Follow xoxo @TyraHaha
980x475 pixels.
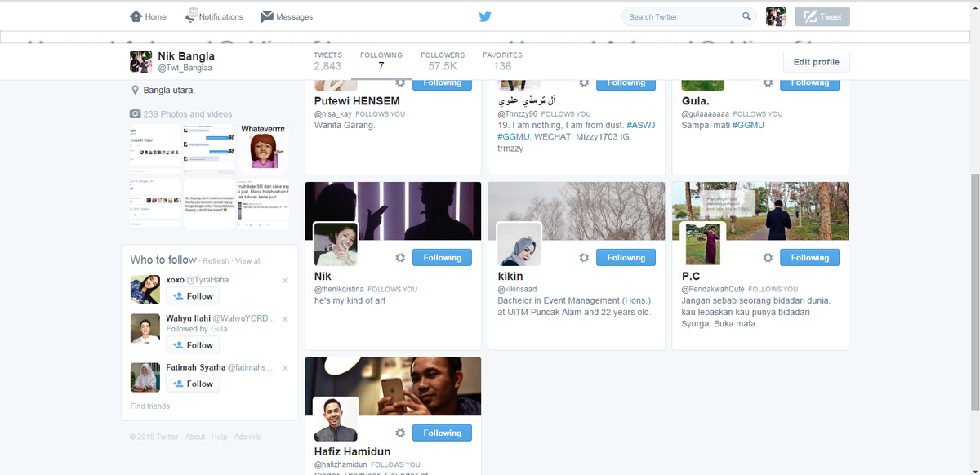(x=193, y=296)
